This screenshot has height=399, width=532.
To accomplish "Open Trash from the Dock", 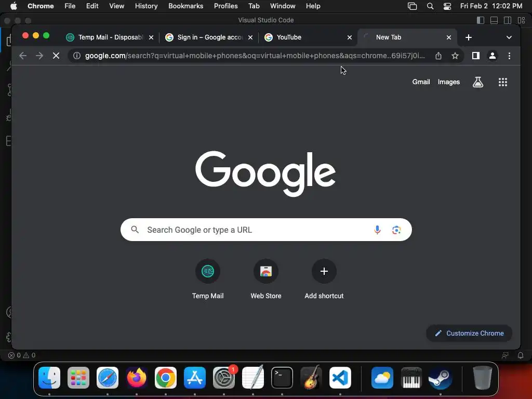I will click(482, 378).
